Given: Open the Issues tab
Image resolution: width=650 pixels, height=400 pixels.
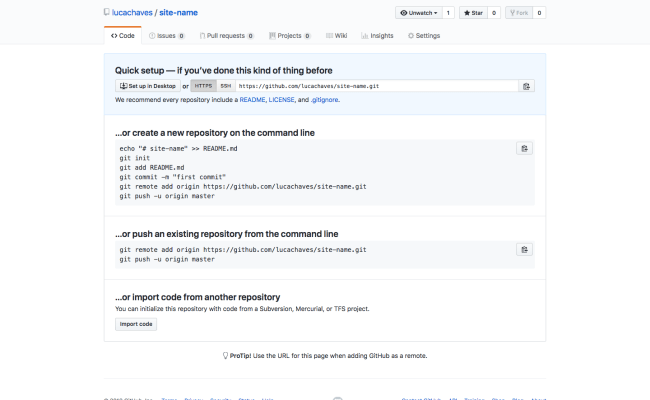Looking at the screenshot, I should tap(167, 36).
